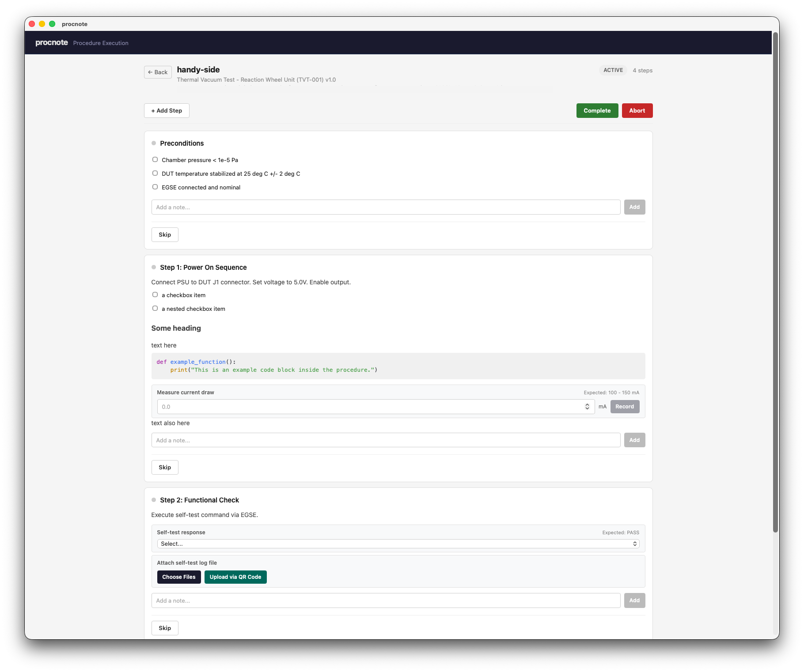This screenshot has width=804, height=672.
Task: Skip the Preconditions step
Action: (165, 234)
